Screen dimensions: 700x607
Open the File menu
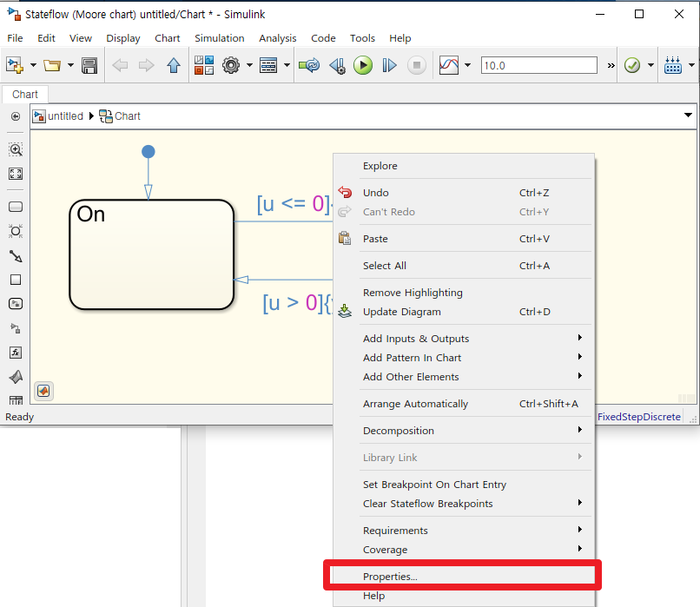[15, 38]
